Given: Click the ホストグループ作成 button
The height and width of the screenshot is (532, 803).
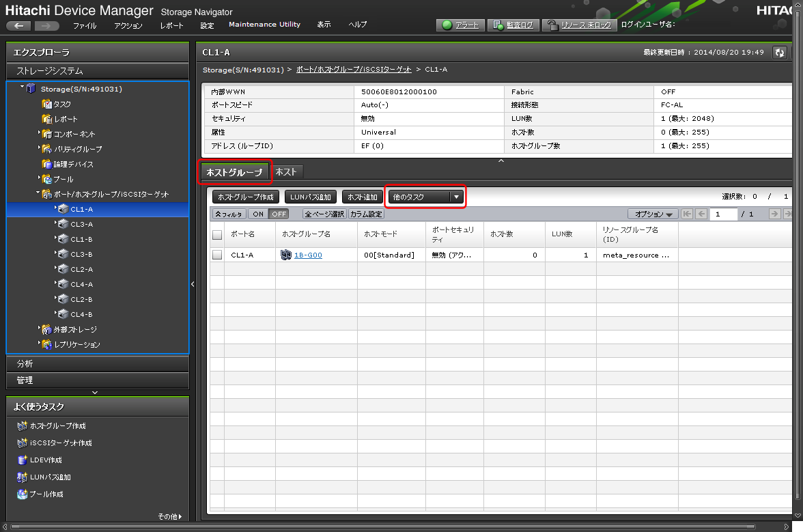Looking at the screenshot, I should click(x=245, y=197).
